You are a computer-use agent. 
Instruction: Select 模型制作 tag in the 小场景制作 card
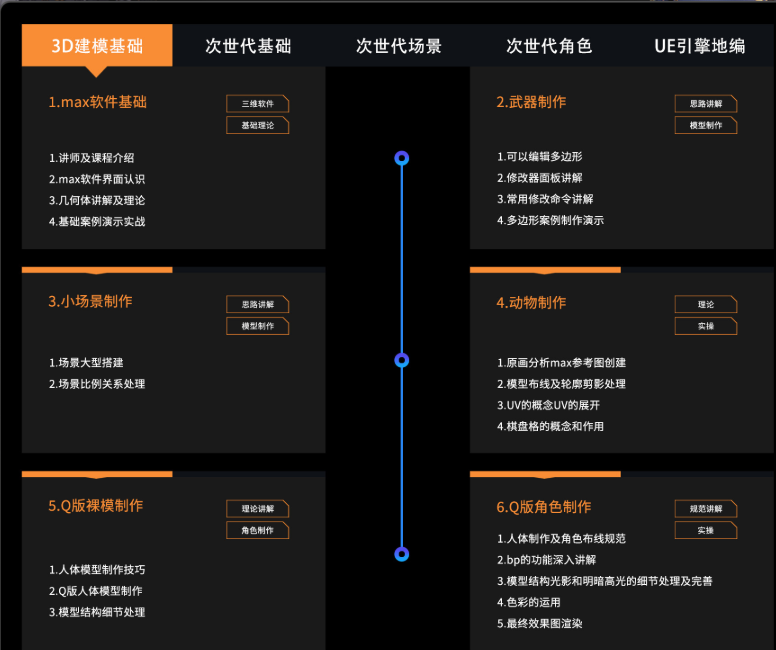tap(257, 326)
